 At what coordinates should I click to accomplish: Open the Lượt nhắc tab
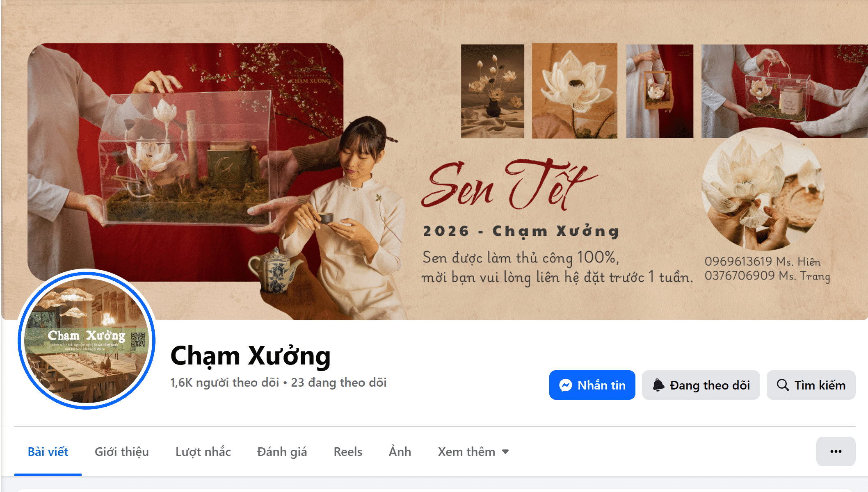pyautogui.click(x=203, y=452)
